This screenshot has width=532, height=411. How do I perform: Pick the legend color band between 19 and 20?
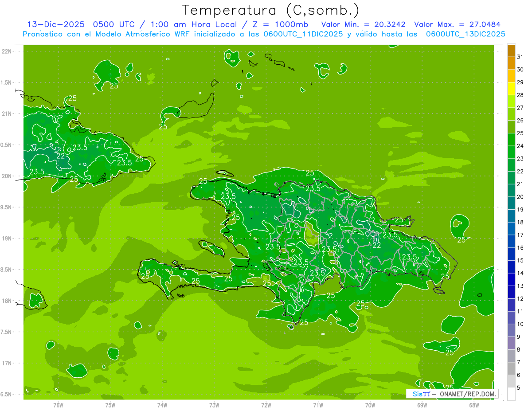coord(511,203)
